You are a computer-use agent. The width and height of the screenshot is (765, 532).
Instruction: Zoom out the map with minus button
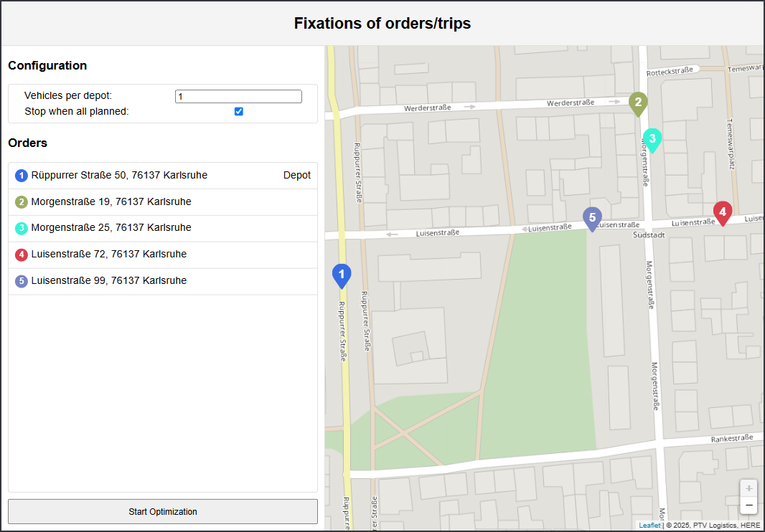pyautogui.click(x=748, y=505)
